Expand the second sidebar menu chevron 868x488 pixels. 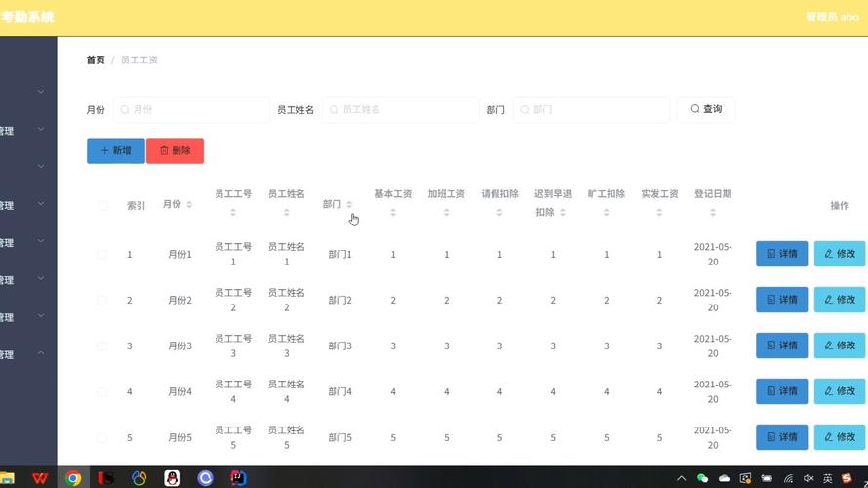pyautogui.click(x=41, y=129)
